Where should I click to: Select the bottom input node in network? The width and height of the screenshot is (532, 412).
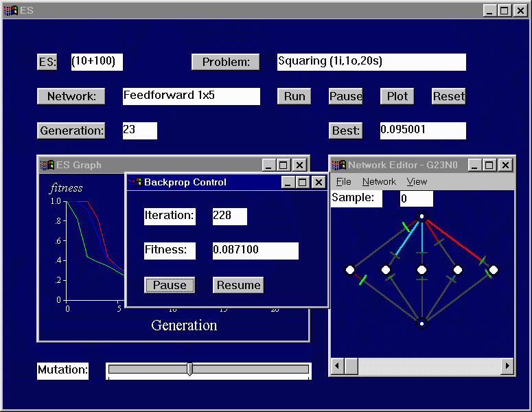coord(422,323)
